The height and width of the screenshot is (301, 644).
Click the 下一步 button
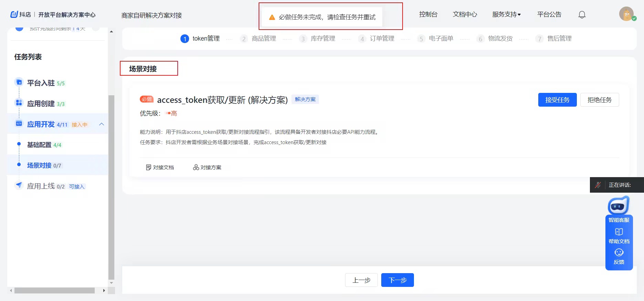pos(397,280)
